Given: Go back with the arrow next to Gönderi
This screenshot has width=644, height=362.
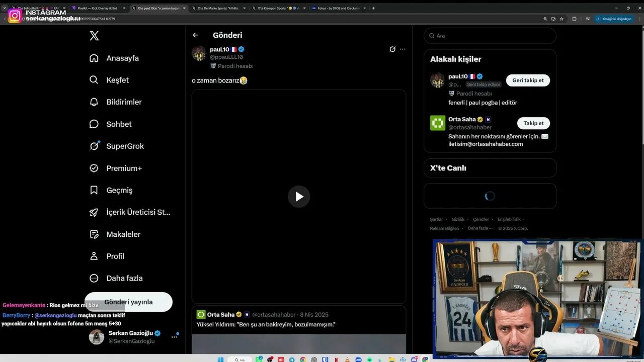Looking at the screenshot, I should [x=196, y=35].
